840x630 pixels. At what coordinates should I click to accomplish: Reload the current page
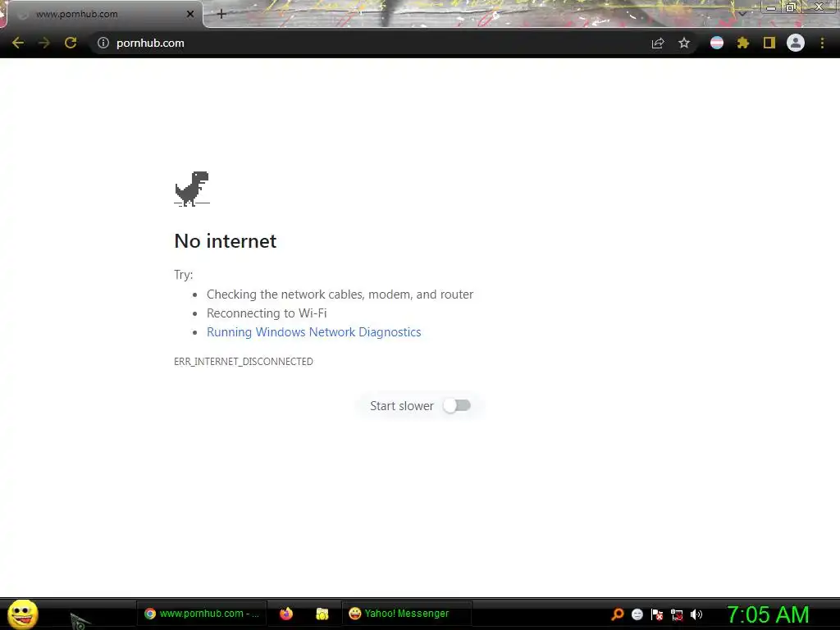tap(71, 43)
